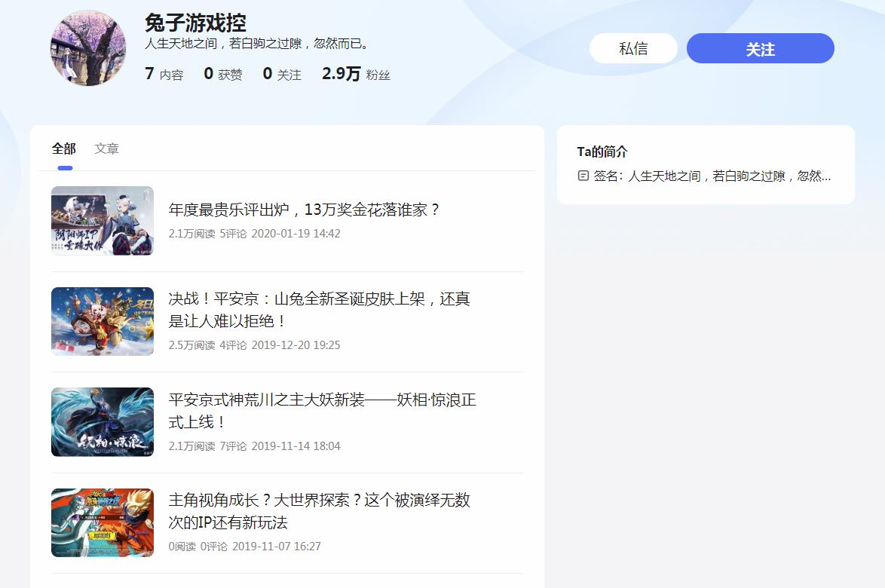Click the 兔子游戏控 profile avatar
The height and width of the screenshot is (588, 885).
(x=88, y=48)
